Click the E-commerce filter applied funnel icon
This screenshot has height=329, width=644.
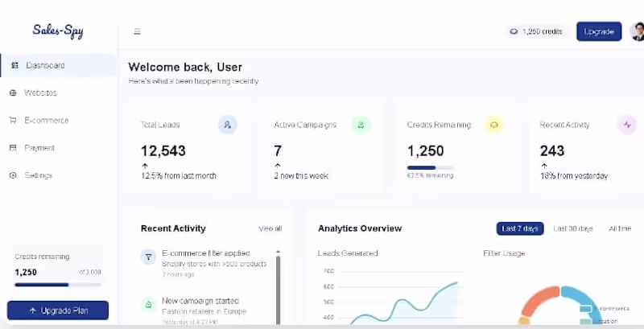tap(149, 257)
